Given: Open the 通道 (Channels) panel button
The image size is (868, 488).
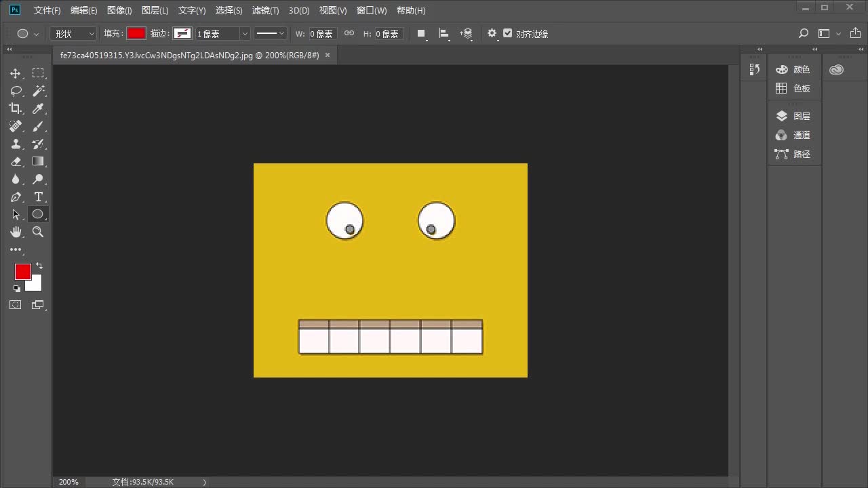Looking at the screenshot, I should 793,135.
